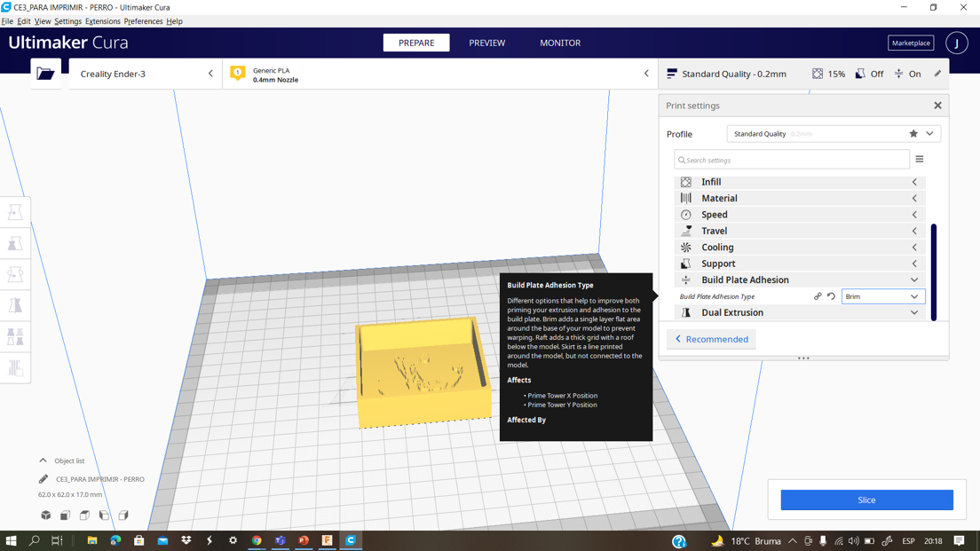
Task: Select the Mirror tool in left toolbar
Action: pos(15,305)
